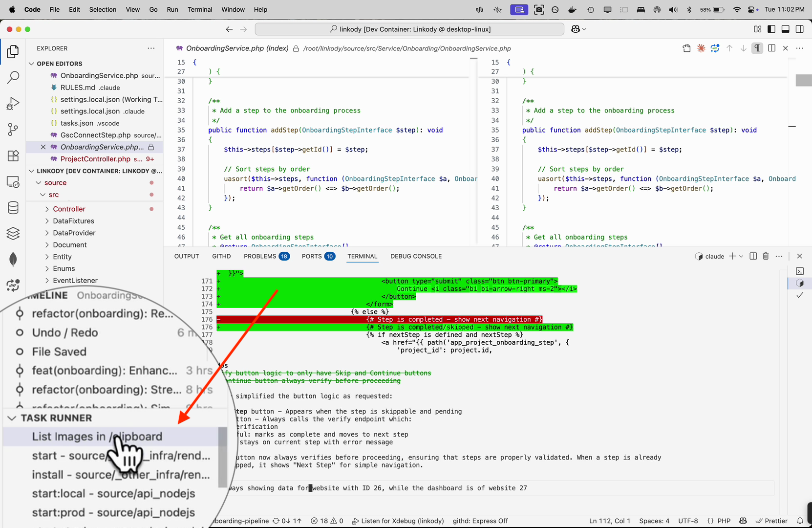
Task: Click the Open File icon in the editor toolbar
Action: click(x=686, y=48)
